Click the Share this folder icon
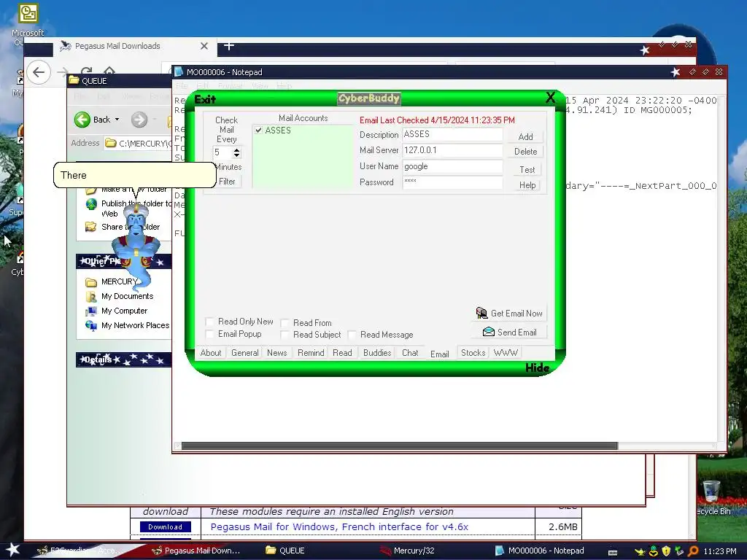The height and width of the screenshot is (560, 747). [90, 227]
